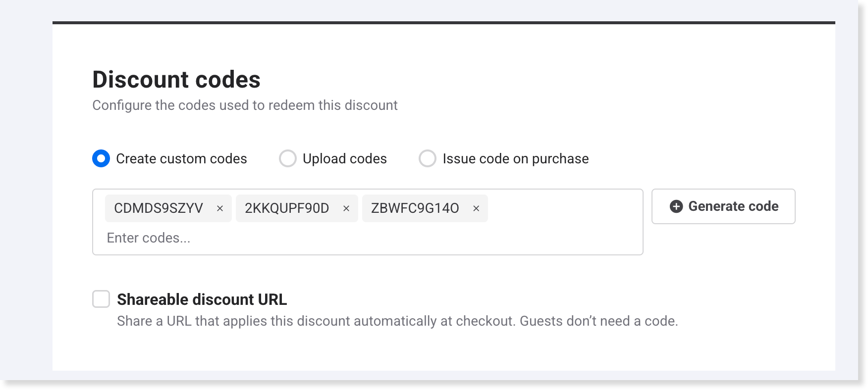Click the CDMDS9SZYV code text
The image size is (868, 390).
click(159, 208)
